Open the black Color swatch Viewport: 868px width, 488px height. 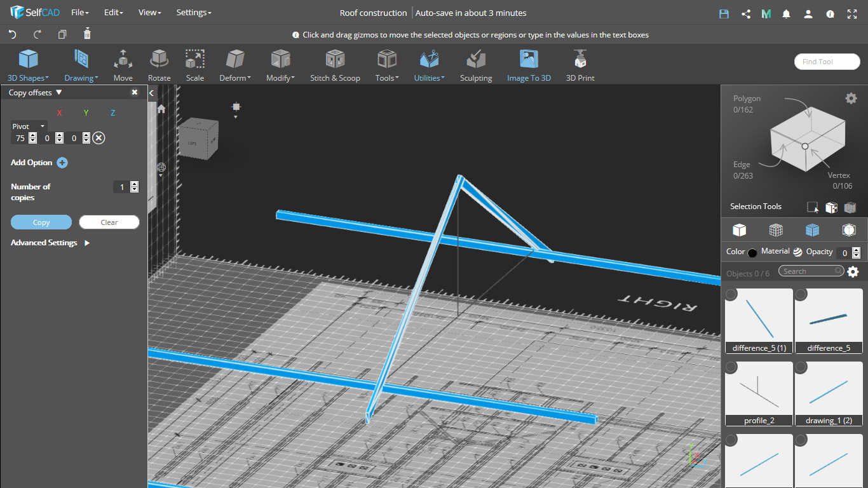click(752, 253)
